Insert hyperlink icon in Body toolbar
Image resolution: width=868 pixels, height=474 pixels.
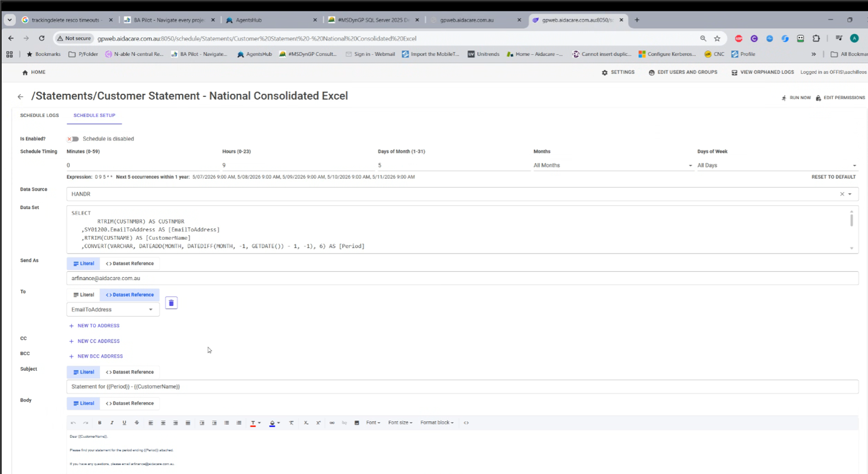332,423
